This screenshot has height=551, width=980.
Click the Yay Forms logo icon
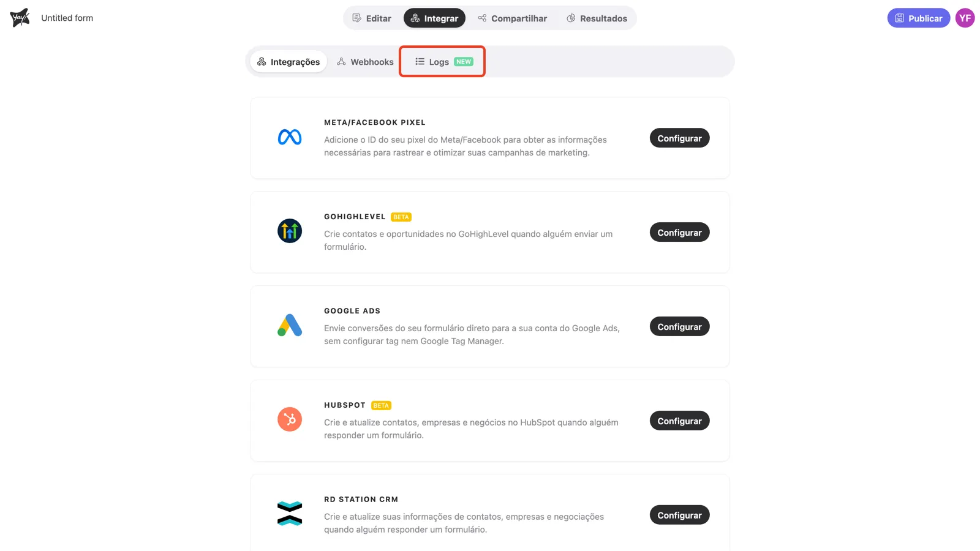pyautogui.click(x=20, y=18)
